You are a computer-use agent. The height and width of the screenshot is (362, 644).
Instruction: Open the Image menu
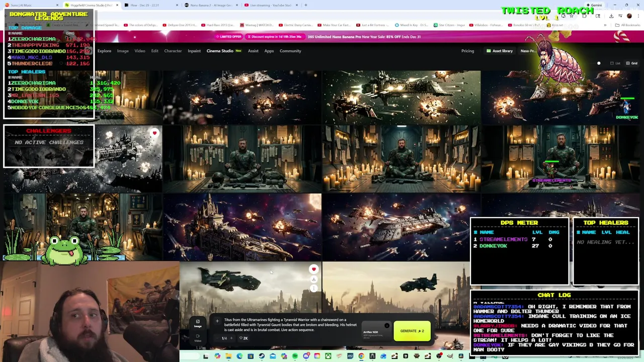point(123,51)
